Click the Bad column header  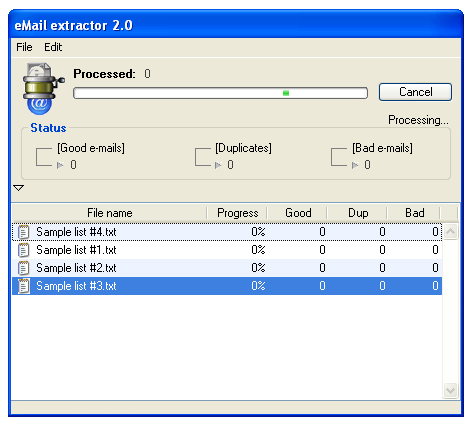click(414, 213)
